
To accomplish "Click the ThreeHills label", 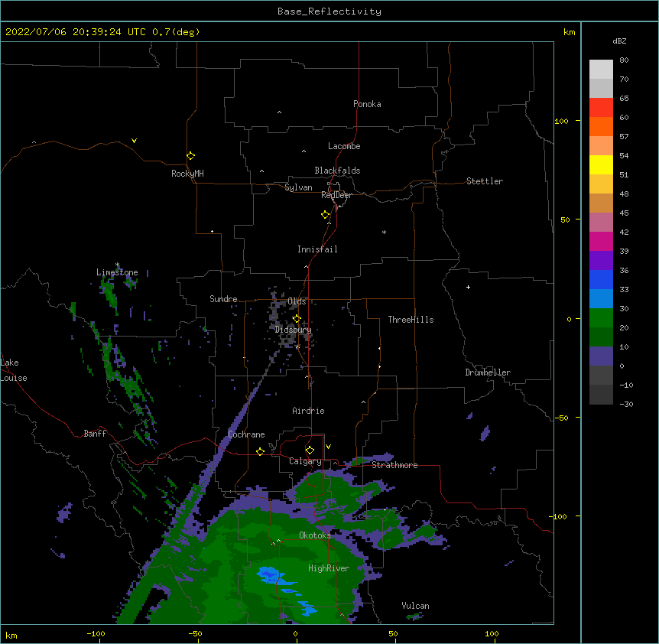I will (411, 320).
